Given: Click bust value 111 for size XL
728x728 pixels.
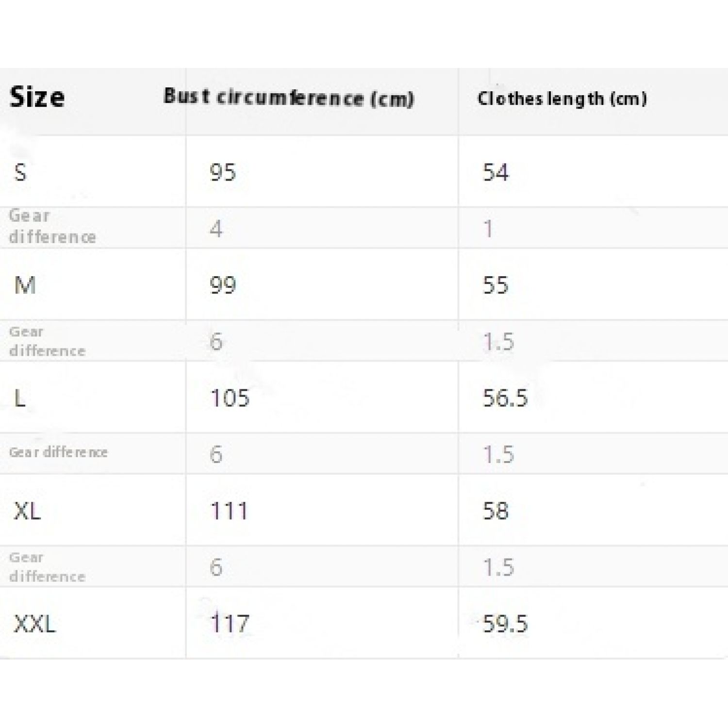Looking at the screenshot, I should [x=229, y=511].
